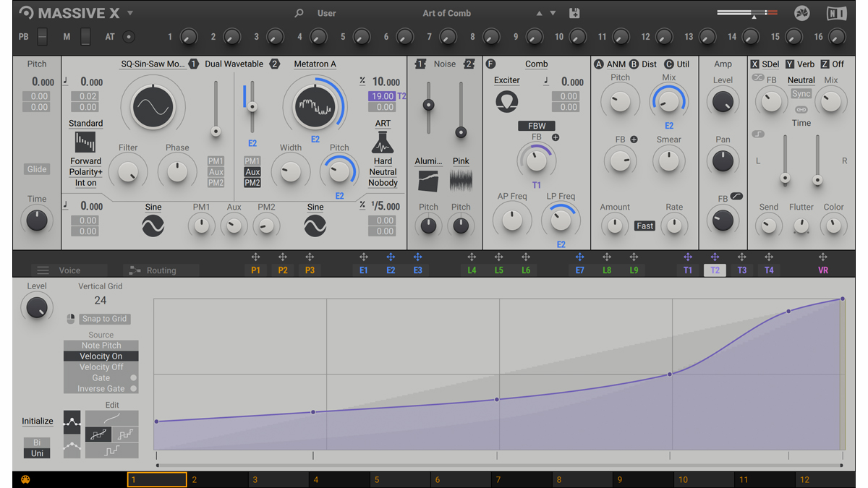
Task: Select Bi polarity mode
Action: click(x=37, y=442)
